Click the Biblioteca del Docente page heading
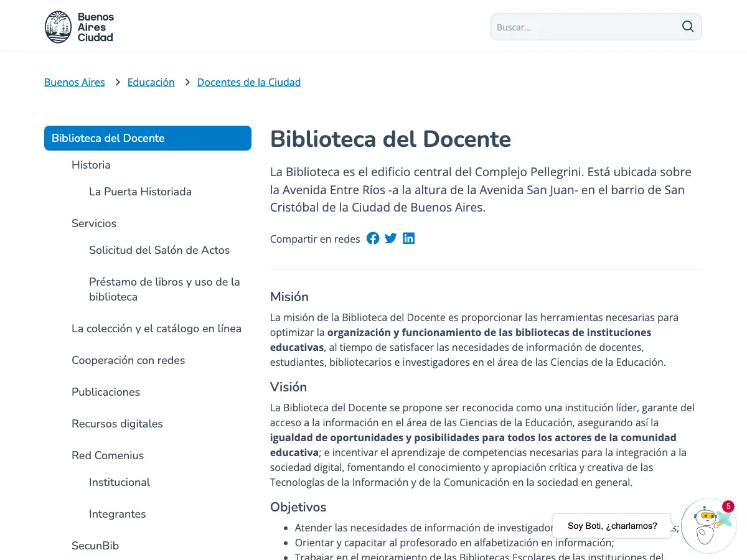Screen dimensions: 747x560 click(390, 139)
